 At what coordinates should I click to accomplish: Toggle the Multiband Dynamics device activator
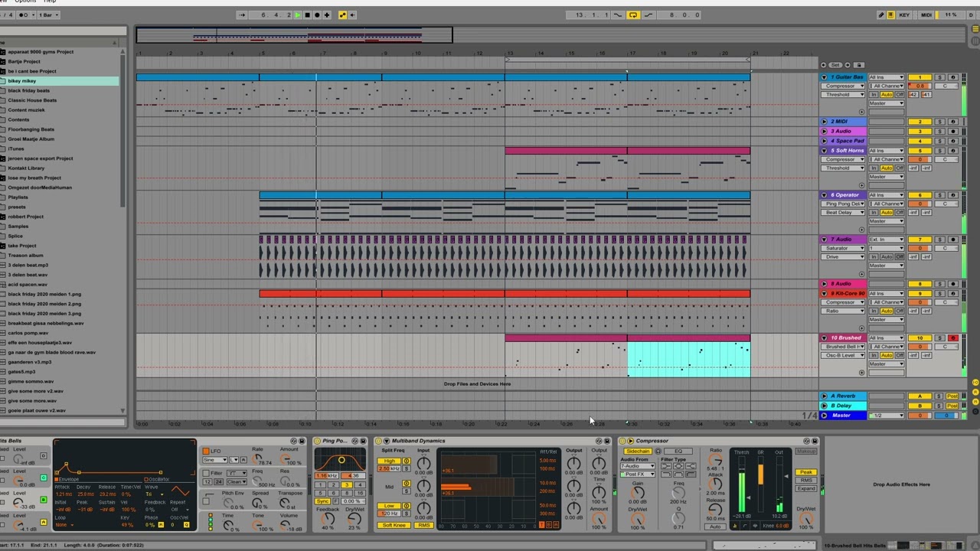[379, 441]
